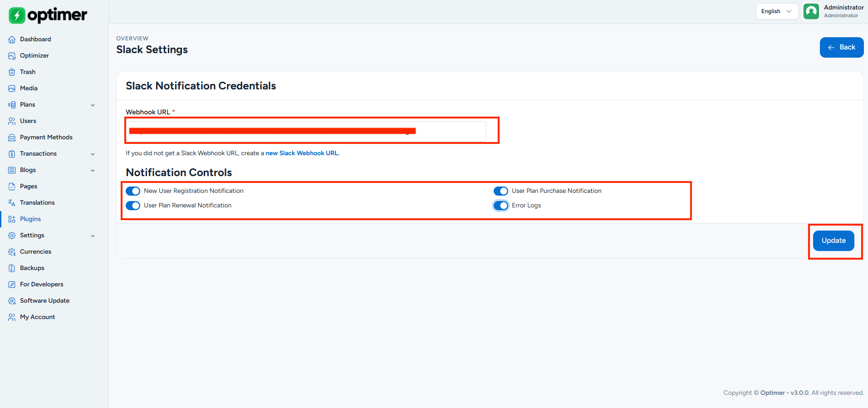Image resolution: width=868 pixels, height=408 pixels.
Task: Click the Users people icon
Action: tap(12, 121)
